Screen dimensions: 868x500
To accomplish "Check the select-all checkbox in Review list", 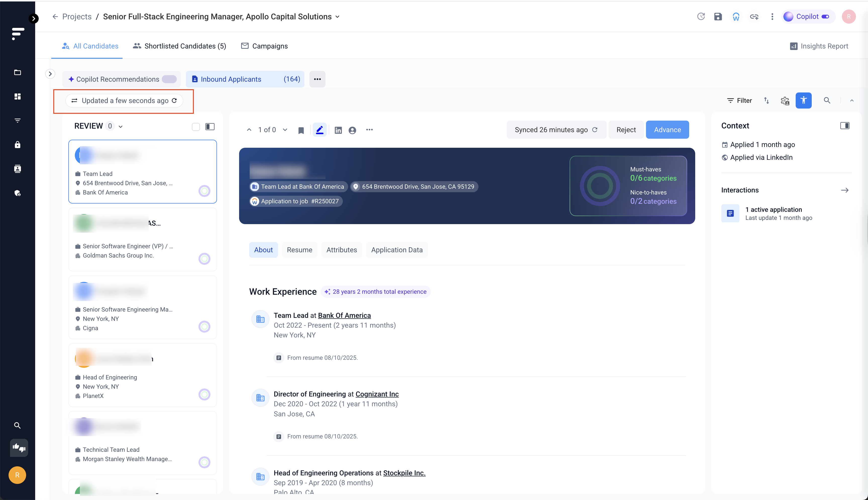I will pyautogui.click(x=196, y=127).
